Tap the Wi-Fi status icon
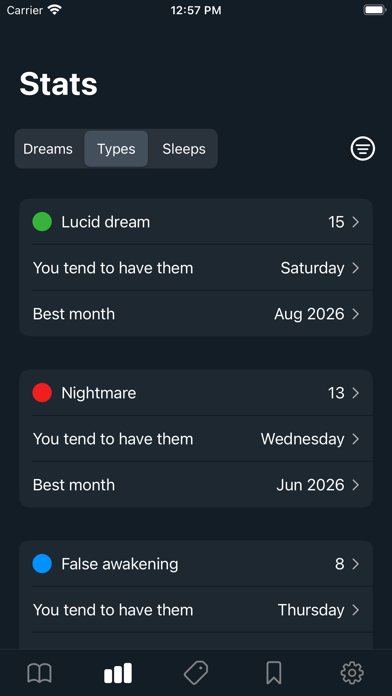The height and width of the screenshot is (696, 392). coord(55,10)
